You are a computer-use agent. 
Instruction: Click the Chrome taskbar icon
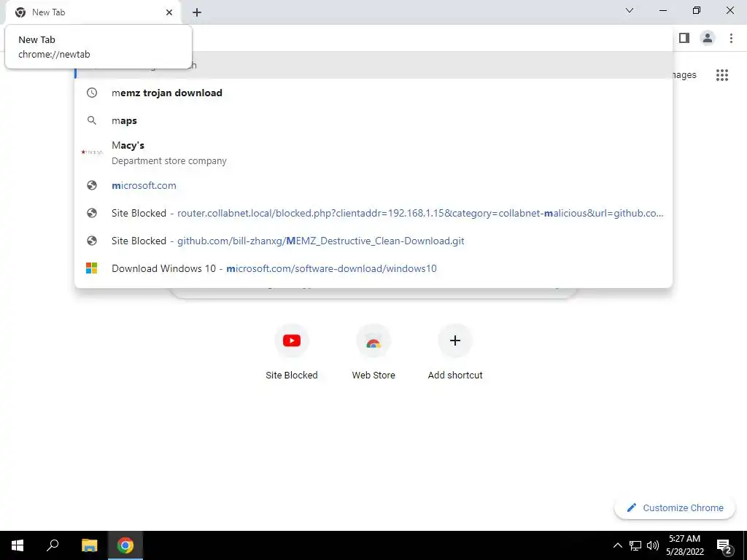tap(125, 545)
